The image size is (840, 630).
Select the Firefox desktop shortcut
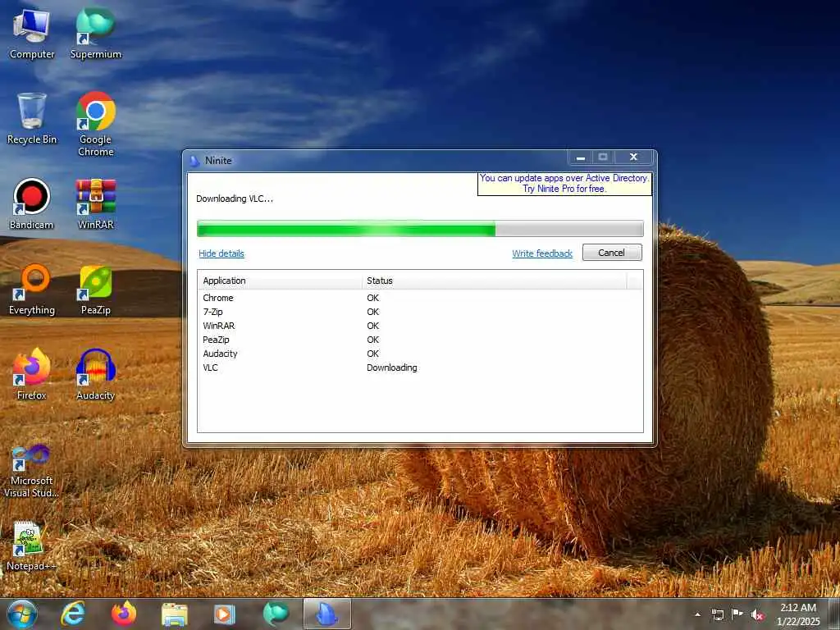(32, 374)
